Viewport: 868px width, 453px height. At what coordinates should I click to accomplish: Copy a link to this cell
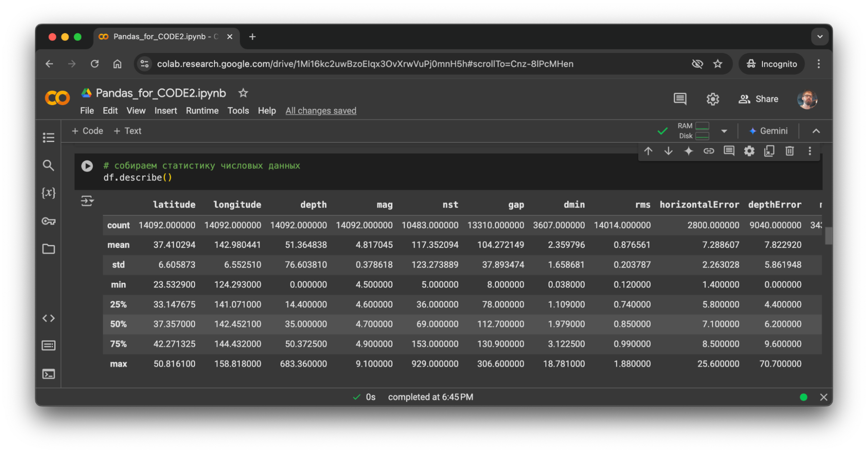pos(709,151)
